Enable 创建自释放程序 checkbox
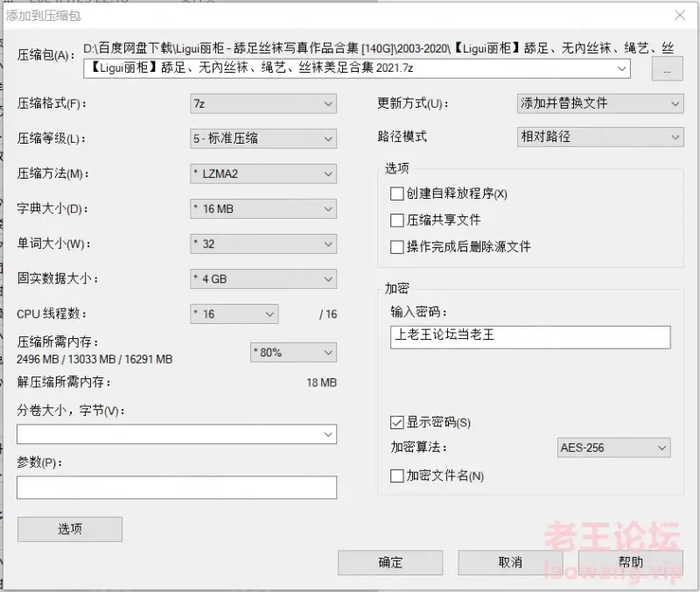The image size is (700, 592). (397, 194)
